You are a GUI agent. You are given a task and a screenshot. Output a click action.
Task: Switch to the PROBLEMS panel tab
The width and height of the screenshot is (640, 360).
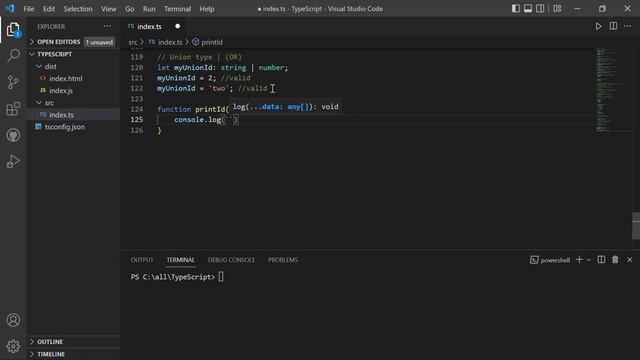click(x=283, y=260)
